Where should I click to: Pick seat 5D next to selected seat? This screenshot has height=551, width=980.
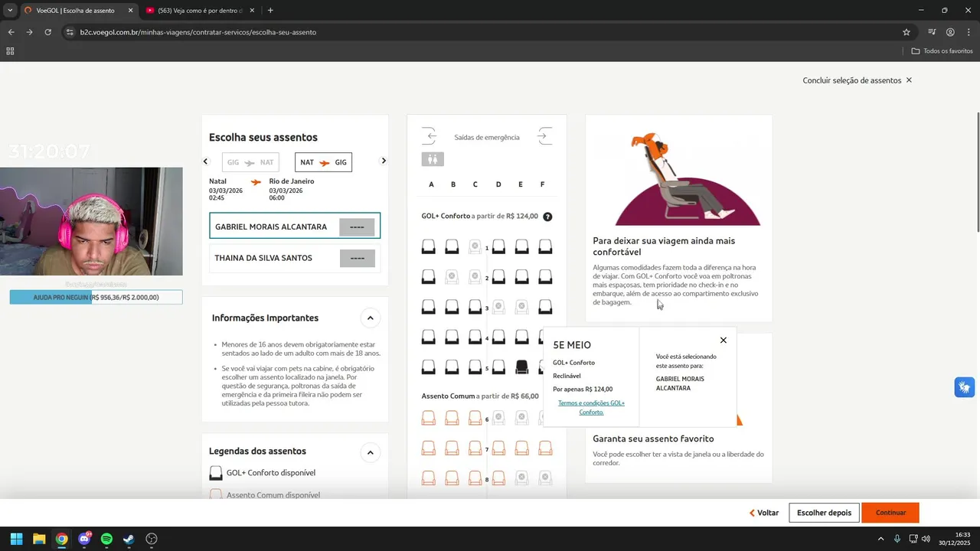point(498,367)
